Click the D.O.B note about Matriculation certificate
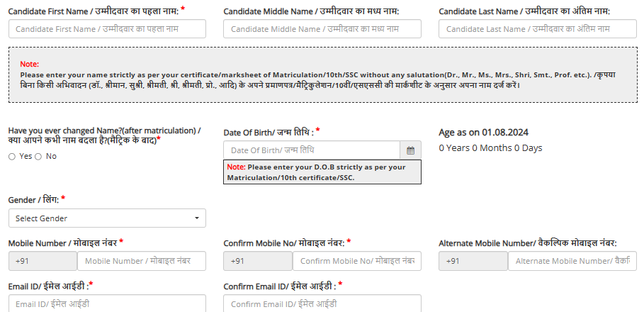The width and height of the screenshot is (644, 312). click(x=322, y=172)
